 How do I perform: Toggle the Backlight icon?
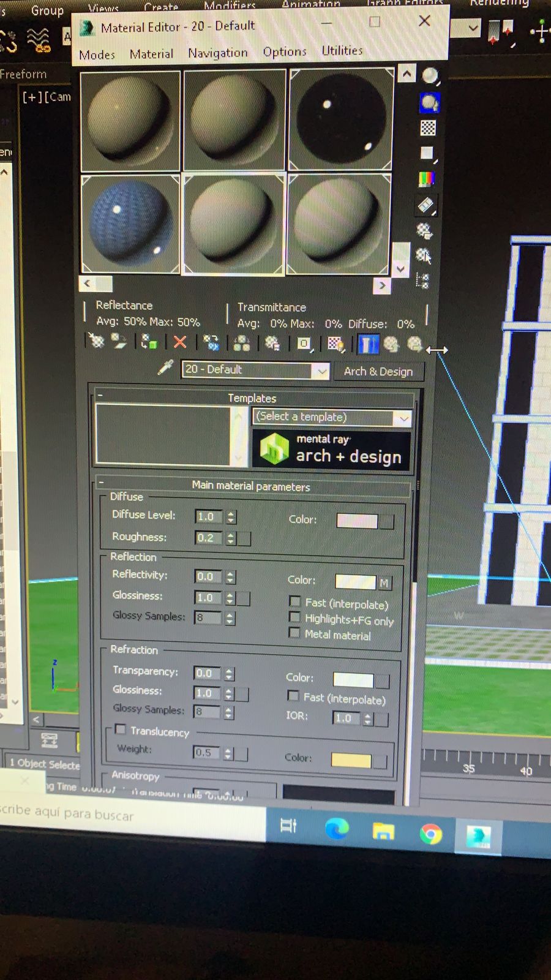(429, 102)
